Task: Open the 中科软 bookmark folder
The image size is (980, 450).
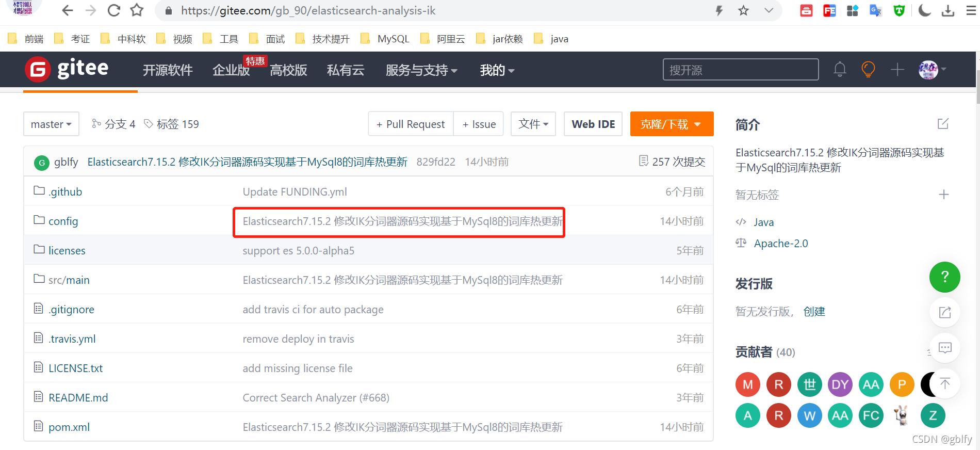Action: [x=123, y=39]
